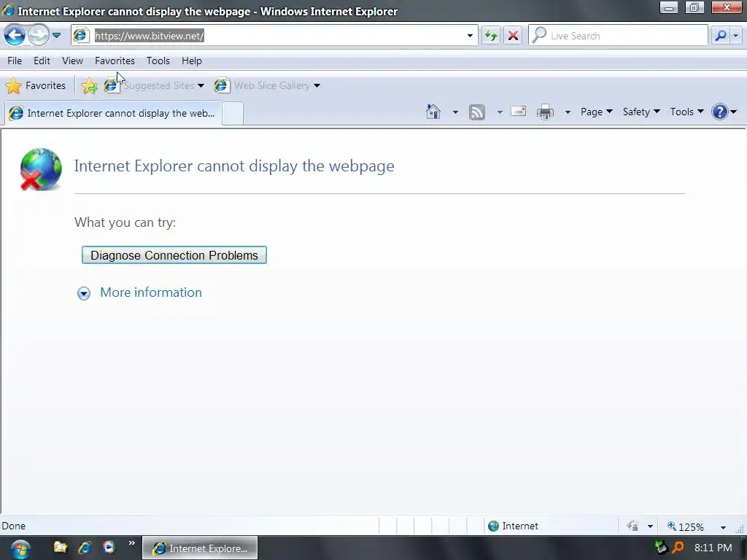The image size is (747, 560).
Task: Show more Quick Launch items chevron
Action: point(131,542)
